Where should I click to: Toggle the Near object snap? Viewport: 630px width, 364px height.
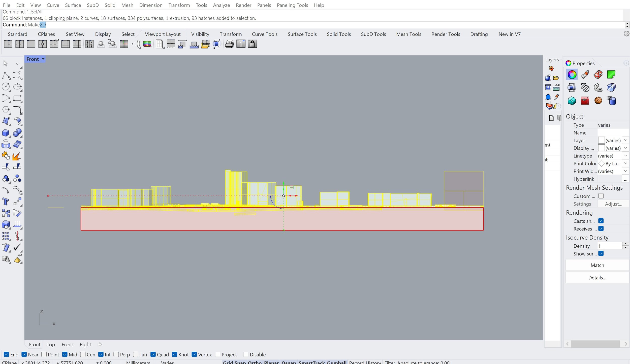click(24, 354)
